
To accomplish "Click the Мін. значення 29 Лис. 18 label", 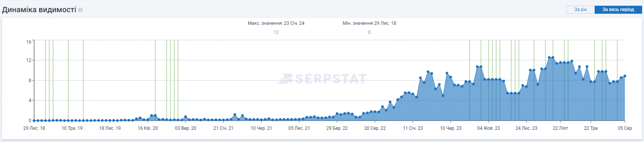I will pos(369,23).
